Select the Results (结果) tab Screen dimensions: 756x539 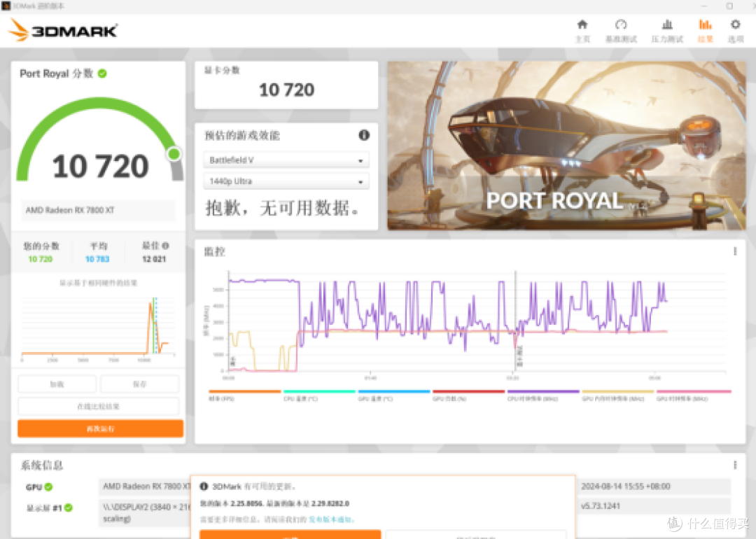pos(706,31)
